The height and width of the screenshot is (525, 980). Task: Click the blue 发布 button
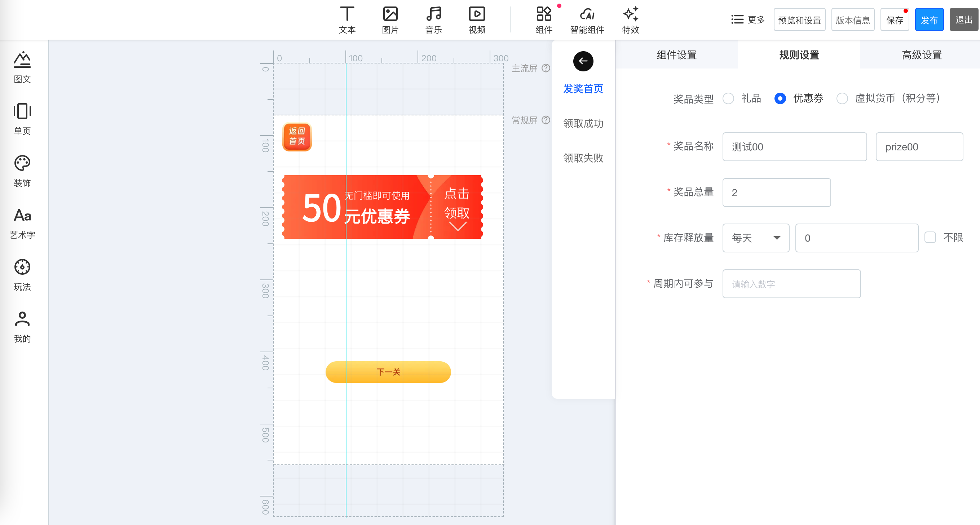tap(929, 20)
